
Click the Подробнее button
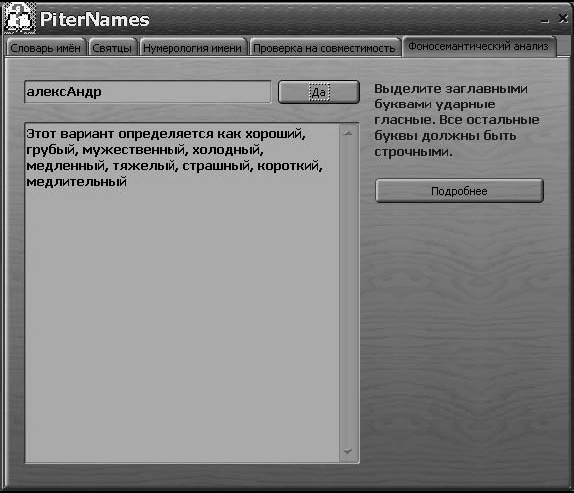[459, 191]
